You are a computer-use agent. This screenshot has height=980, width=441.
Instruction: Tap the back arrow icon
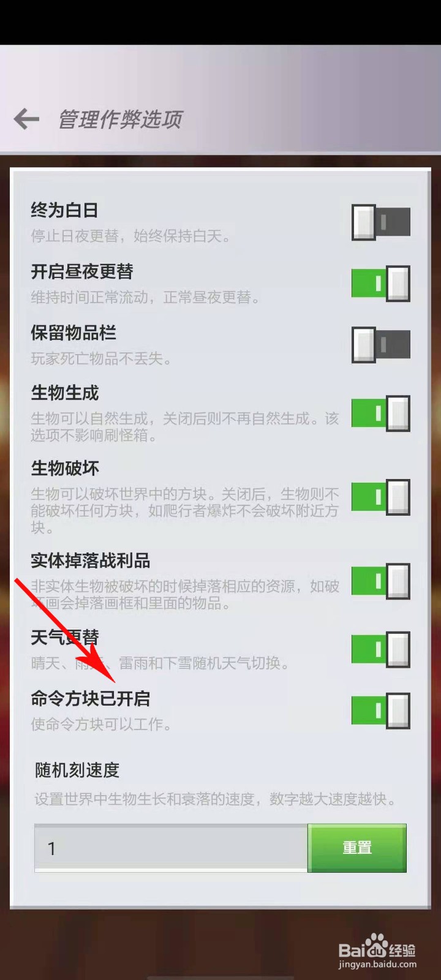(x=26, y=118)
